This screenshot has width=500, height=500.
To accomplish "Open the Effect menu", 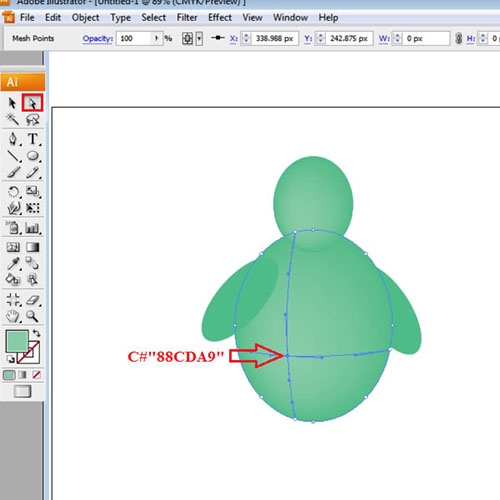I will click(x=220, y=17).
